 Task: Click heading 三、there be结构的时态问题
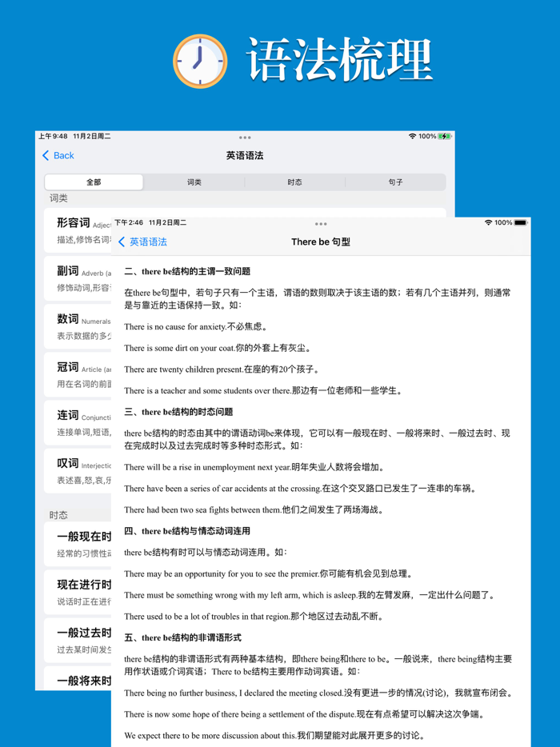pos(178,412)
